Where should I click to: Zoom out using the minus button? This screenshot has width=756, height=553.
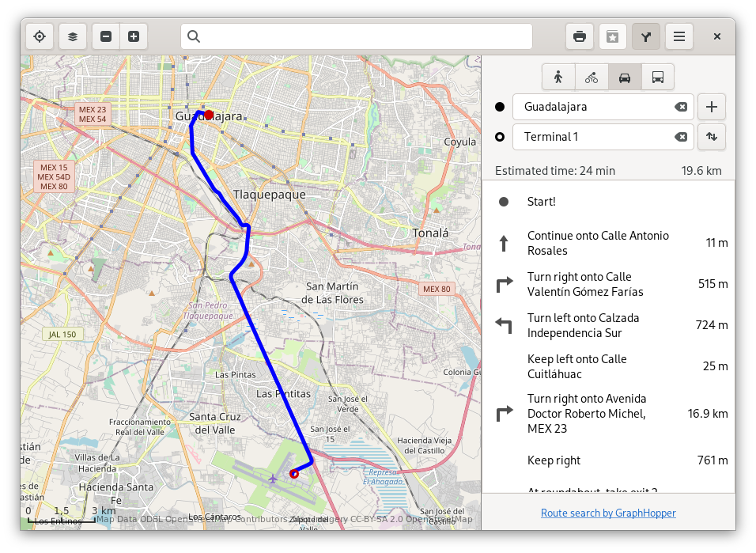(x=106, y=36)
